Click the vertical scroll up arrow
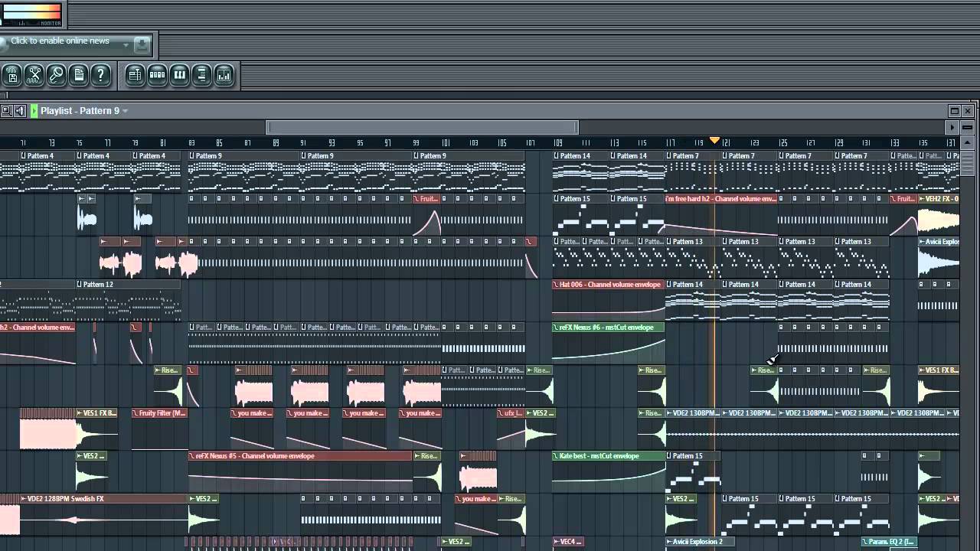 coord(968,142)
